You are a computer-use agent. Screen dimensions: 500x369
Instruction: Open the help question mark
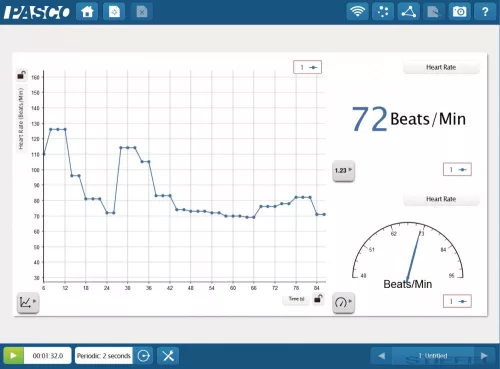[x=485, y=12]
